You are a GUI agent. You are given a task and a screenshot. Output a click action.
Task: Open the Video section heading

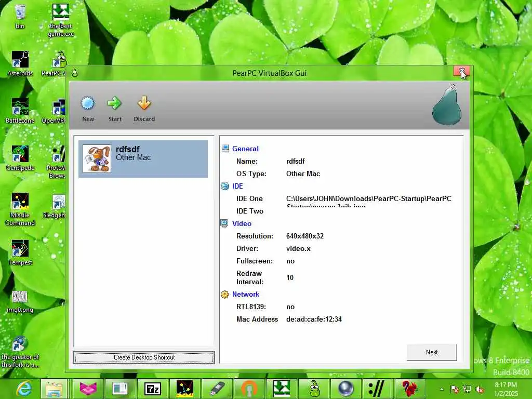[242, 223]
